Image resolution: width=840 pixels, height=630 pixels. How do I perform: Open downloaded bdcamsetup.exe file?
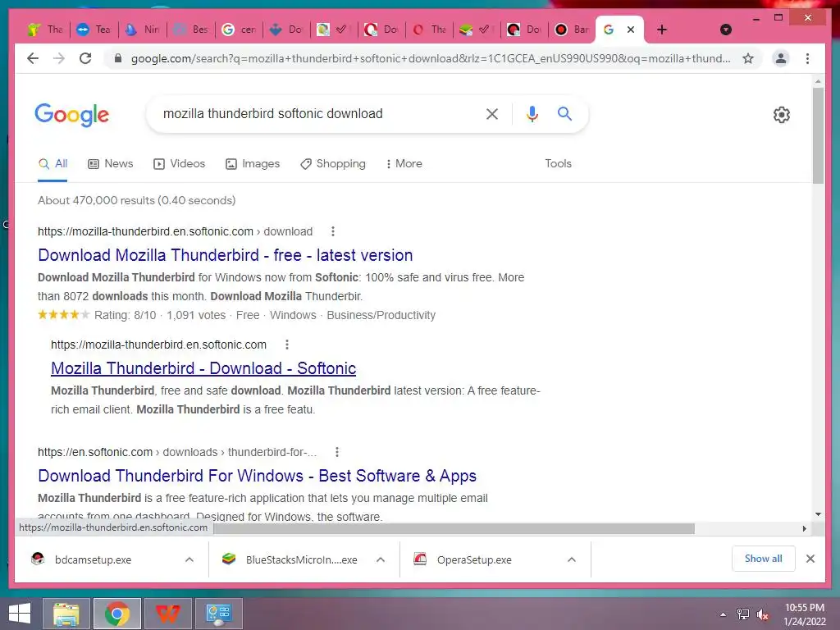[94, 559]
